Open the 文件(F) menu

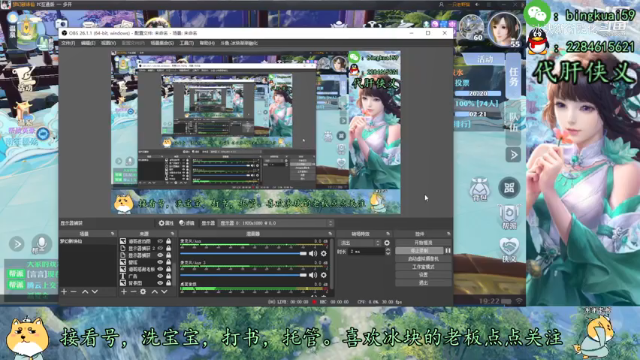pyautogui.click(x=68, y=43)
